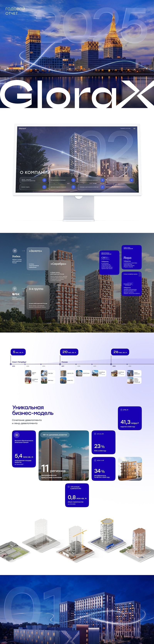Click the РБК rating logo
This screenshot has width=154, height=644.
[x=16, y=294]
